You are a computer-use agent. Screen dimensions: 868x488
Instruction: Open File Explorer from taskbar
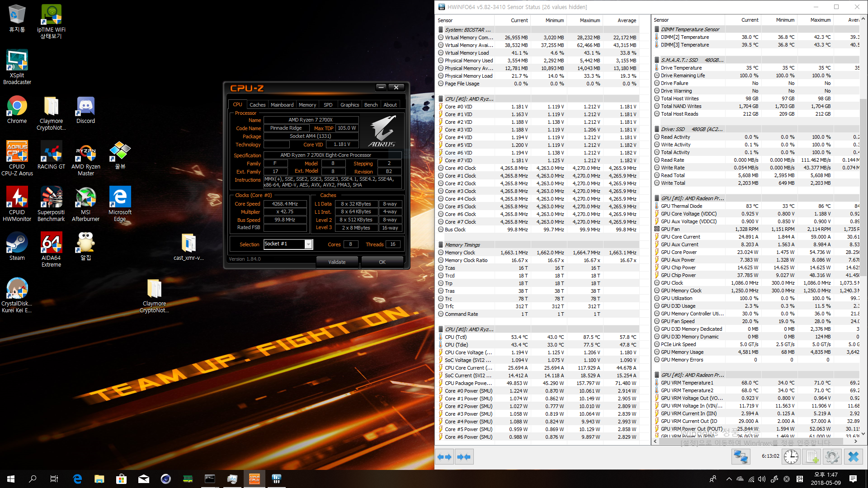click(x=99, y=479)
